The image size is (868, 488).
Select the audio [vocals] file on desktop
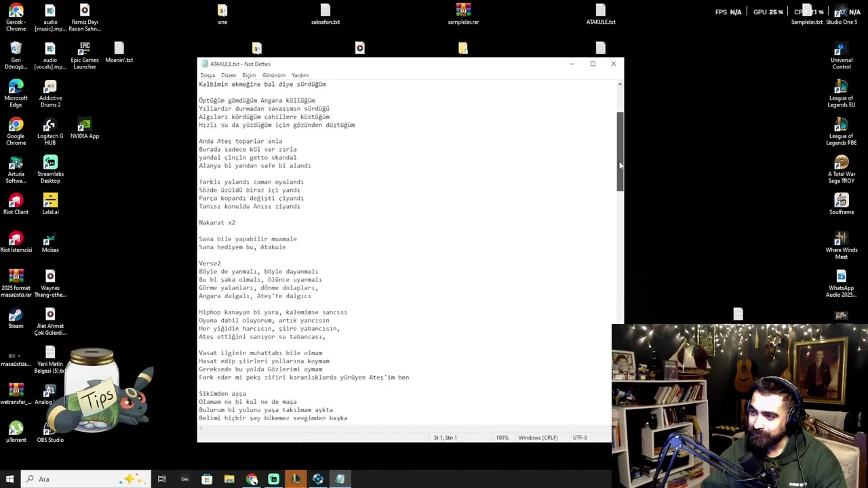point(50,56)
